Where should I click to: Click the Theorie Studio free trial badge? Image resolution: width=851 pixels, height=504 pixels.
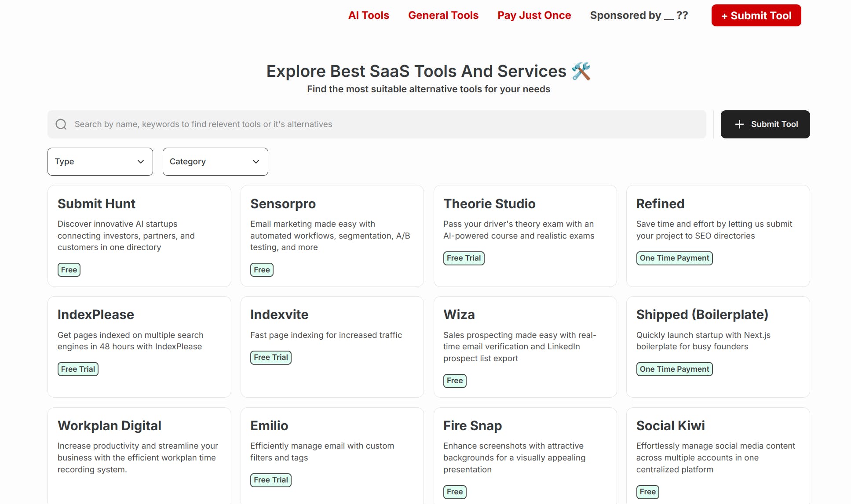[464, 257]
